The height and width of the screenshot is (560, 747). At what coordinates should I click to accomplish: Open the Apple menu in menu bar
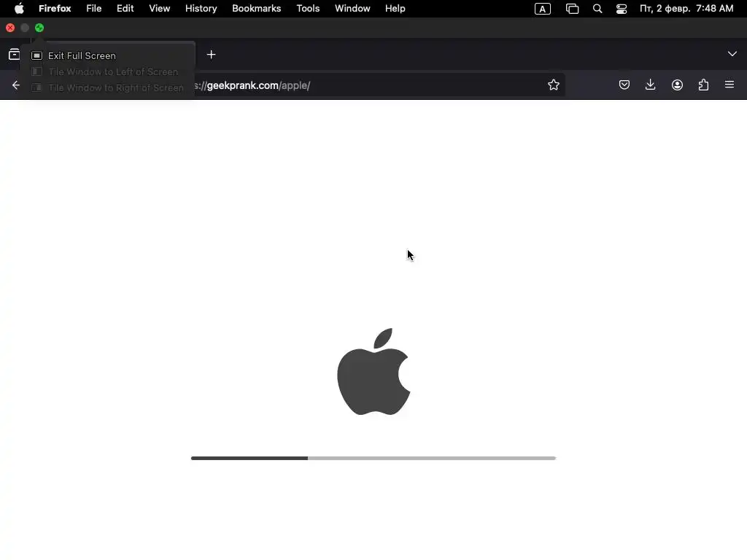tap(19, 9)
